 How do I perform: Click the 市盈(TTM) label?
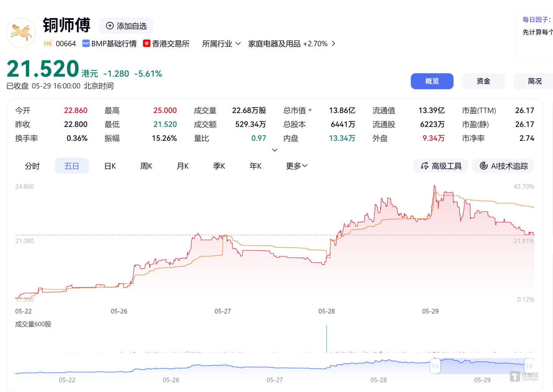point(479,111)
